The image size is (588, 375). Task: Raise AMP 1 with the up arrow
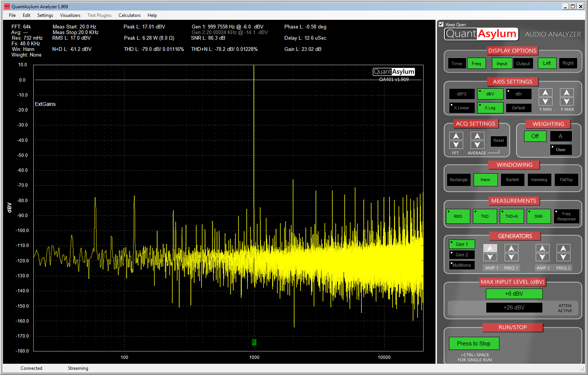click(490, 248)
